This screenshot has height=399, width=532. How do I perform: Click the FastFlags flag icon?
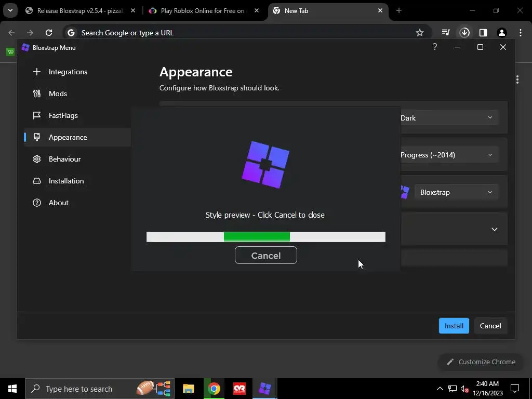pos(37,115)
